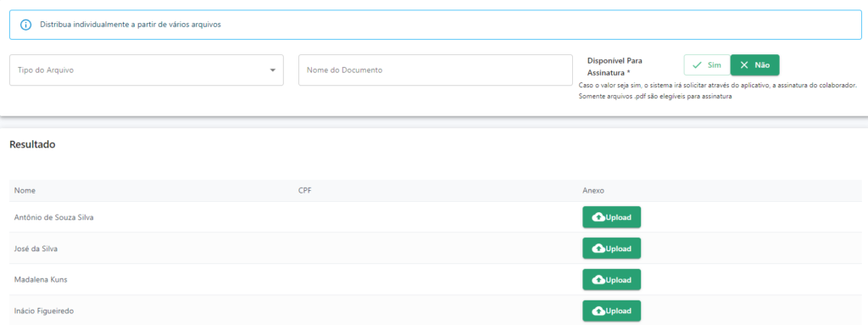868x325 pixels.
Task: Click the 'Somente arquivos .pdf' help text
Action: tap(655, 97)
